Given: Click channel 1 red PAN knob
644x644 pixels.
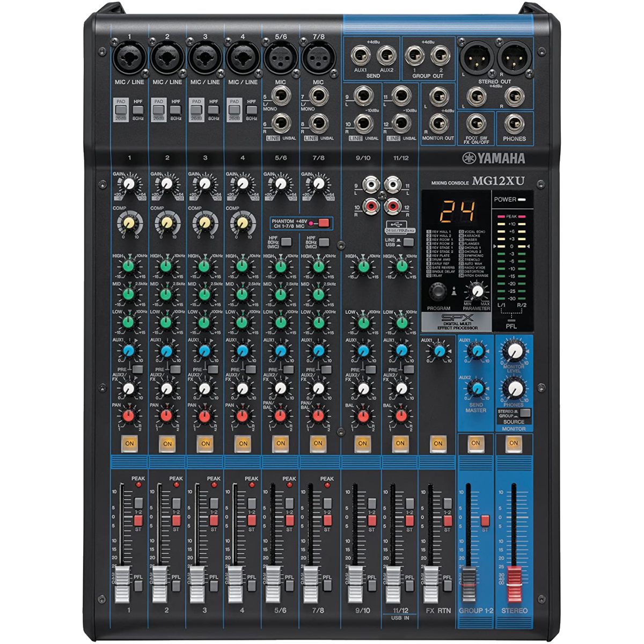Looking at the screenshot, I should pos(128,415).
